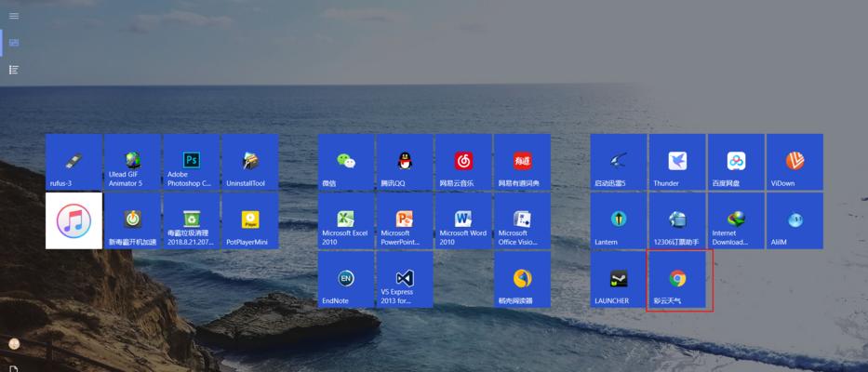Viewport: 868px width, 372px height.
Task: Open Adobe Photoshop tile
Action: click(x=191, y=162)
